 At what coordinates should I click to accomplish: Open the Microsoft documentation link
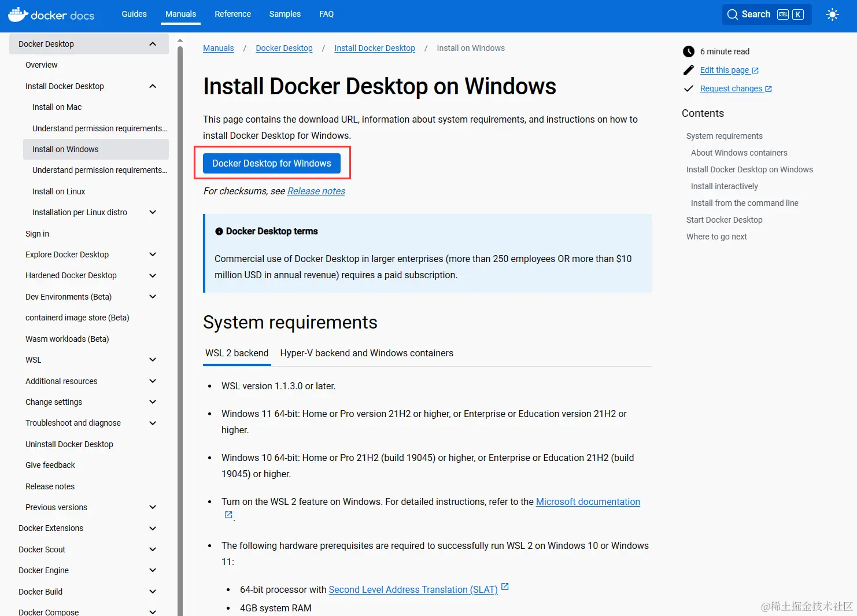click(588, 502)
